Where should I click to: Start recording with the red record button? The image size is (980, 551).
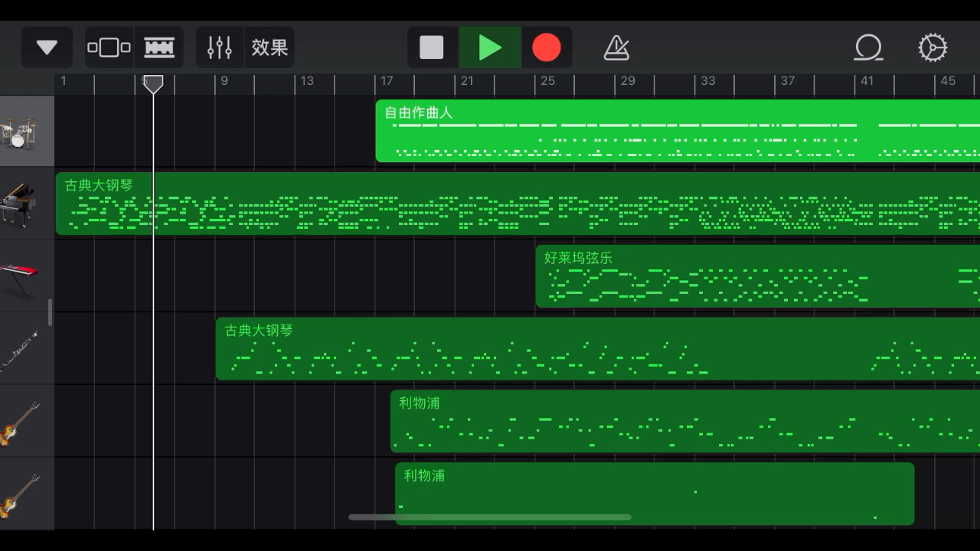[x=547, y=47]
